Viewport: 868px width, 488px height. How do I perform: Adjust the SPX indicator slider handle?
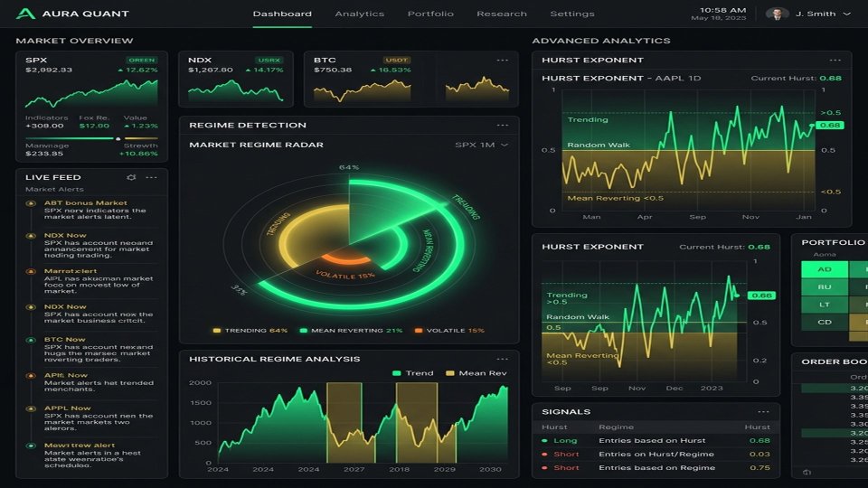click(118, 138)
